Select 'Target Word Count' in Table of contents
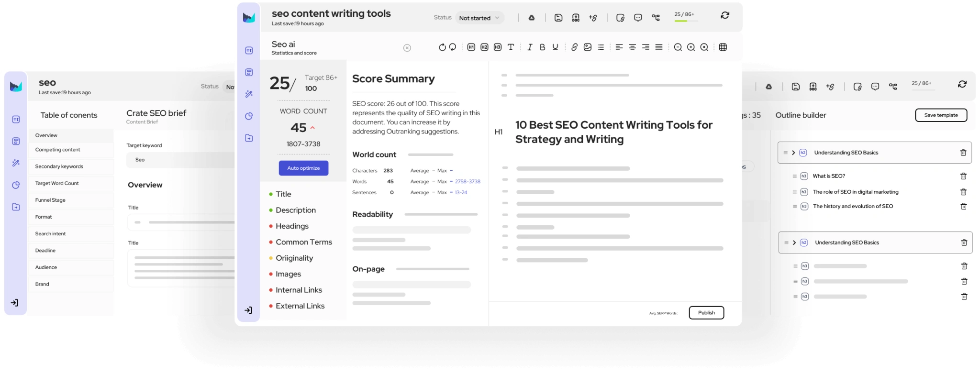 pyautogui.click(x=71, y=183)
